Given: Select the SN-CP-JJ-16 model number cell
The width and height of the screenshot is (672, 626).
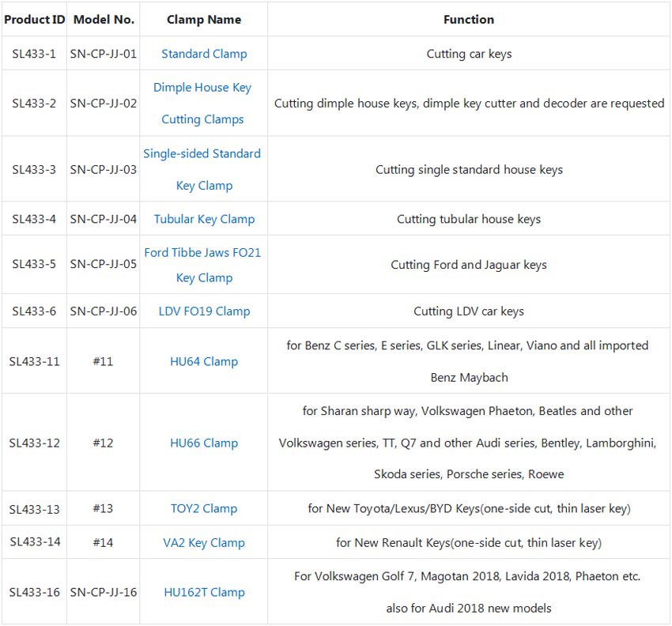Looking at the screenshot, I should click(104, 592).
